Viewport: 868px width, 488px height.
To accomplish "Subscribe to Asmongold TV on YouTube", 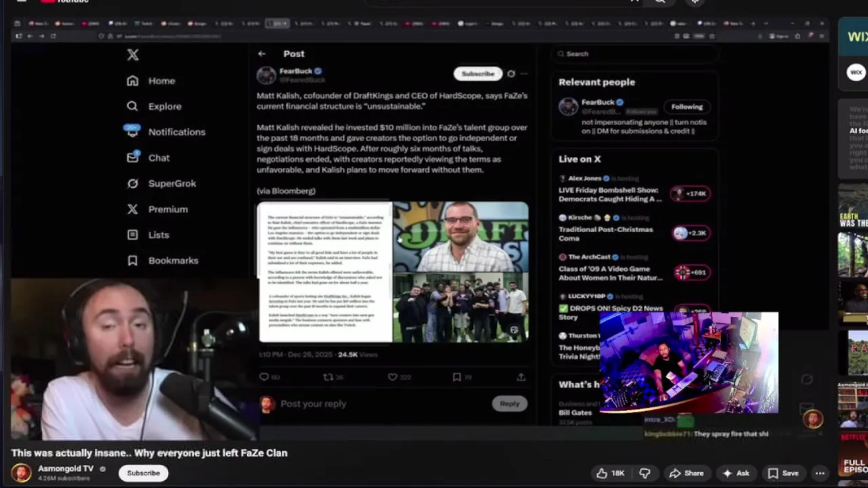I will [x=143, y=473].
